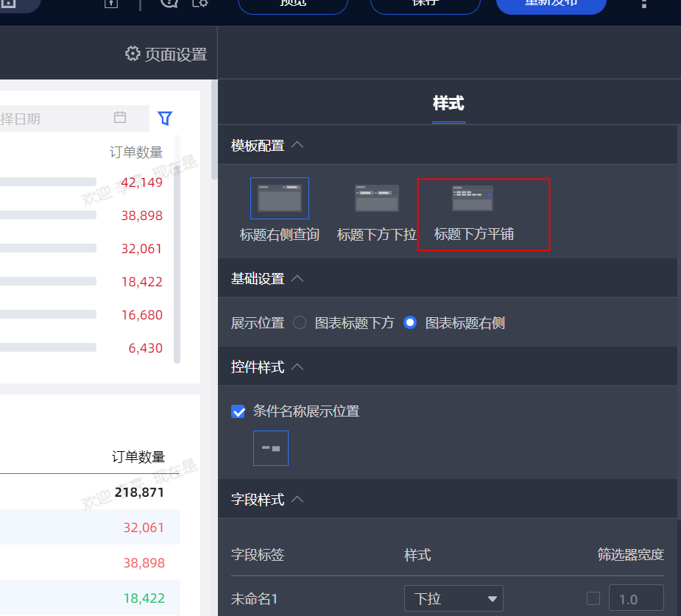Click the 页面设置 gear icon
The height and width of the screenshot is (616, 681).
[x=133, y=54]
